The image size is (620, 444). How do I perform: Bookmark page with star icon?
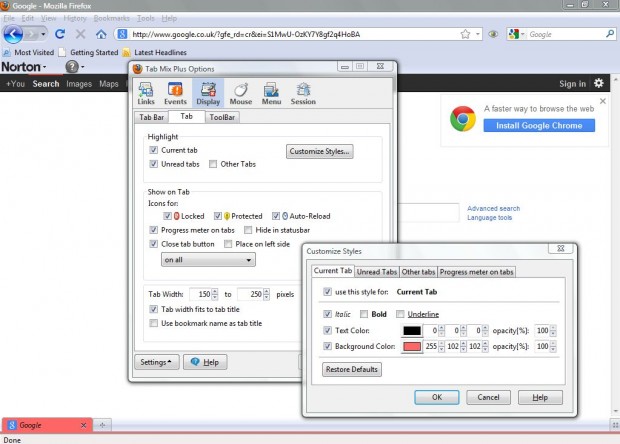click(x=465, y=34)
